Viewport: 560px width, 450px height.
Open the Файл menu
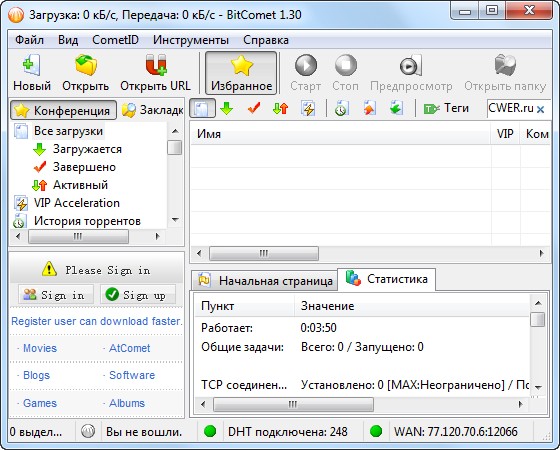click(x=29, y=40)
